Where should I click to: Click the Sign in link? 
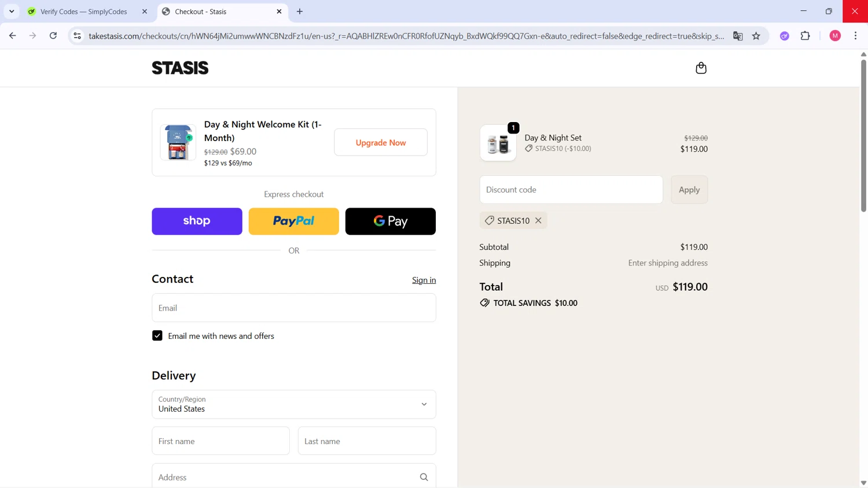pos(424,280)
